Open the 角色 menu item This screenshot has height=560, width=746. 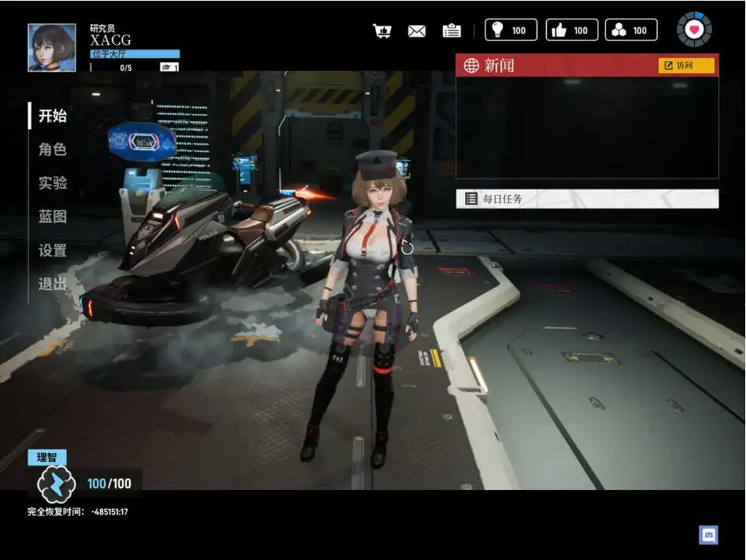pyautogui.click(x=53, y=149)
